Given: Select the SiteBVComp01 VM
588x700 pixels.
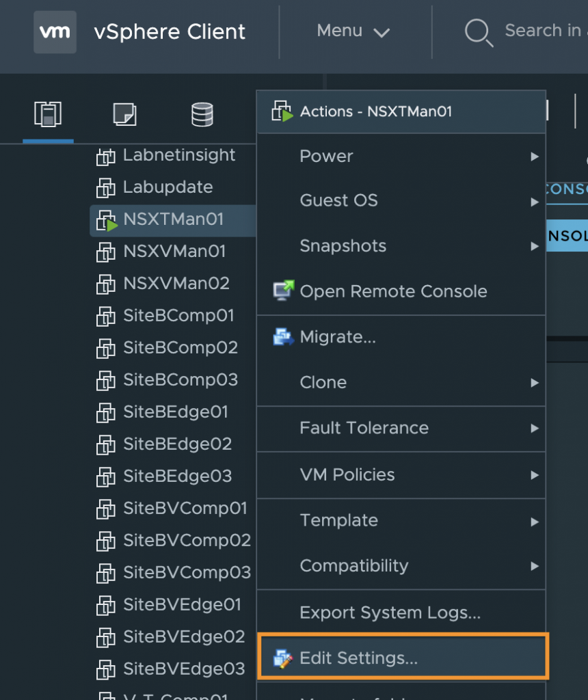Looking at the screenshot, I should click(185, 509).
